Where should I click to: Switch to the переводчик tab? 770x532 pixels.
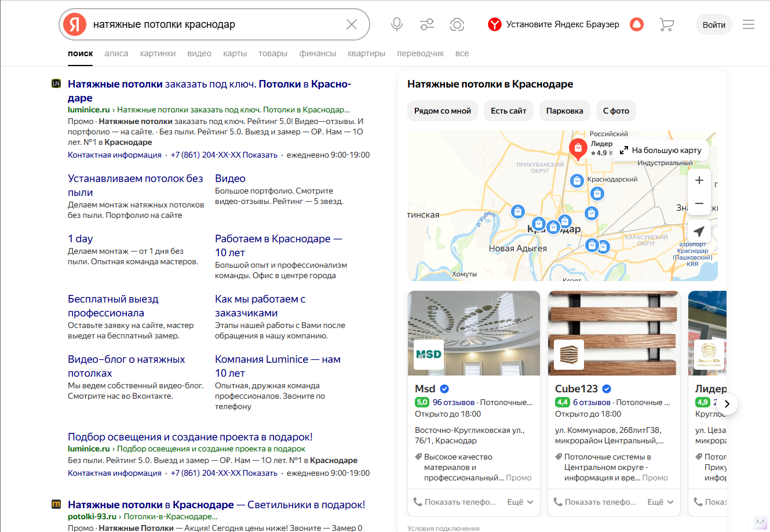click(420, 53)
